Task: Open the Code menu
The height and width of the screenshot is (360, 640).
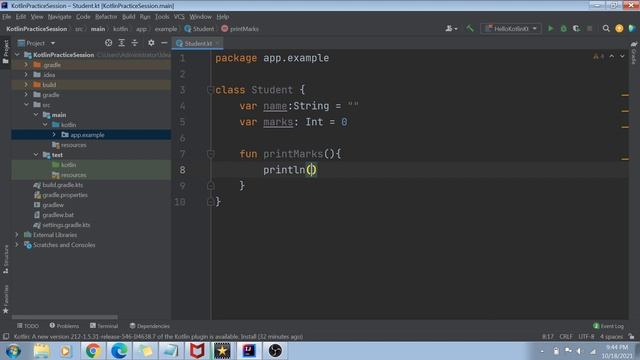Action: pyautogui.click(x=83, y=17)
